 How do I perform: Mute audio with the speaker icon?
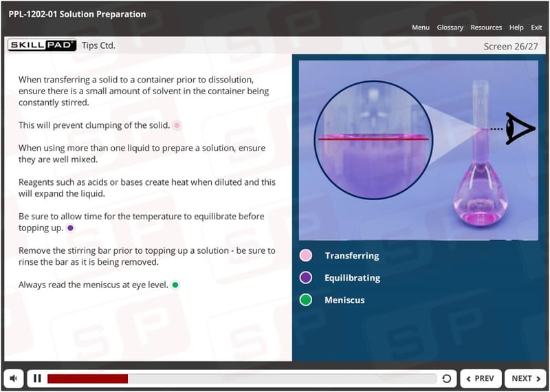click(x=14, y=378)
